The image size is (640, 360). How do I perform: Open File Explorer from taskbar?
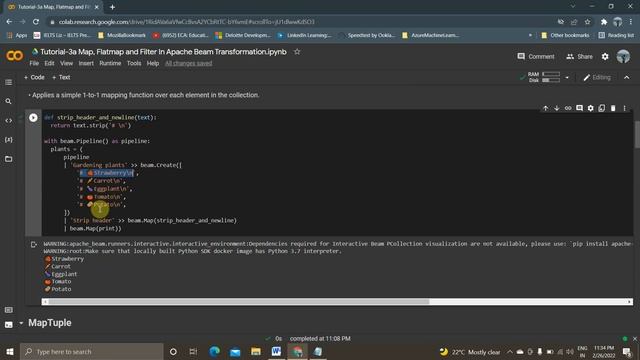click(x=256, y=351)
